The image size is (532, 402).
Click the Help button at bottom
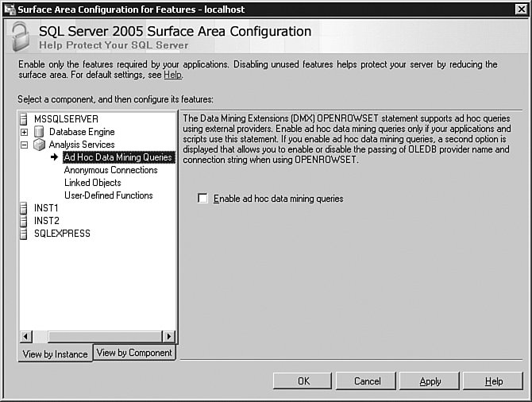[x=492, y=381]
